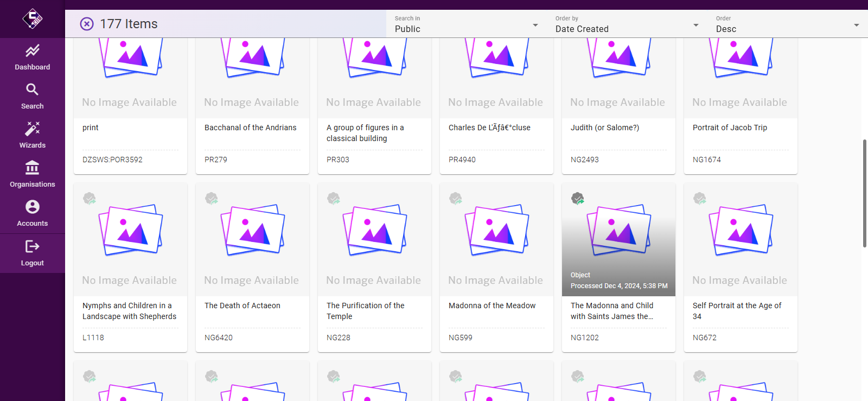Select the NG1674 identifier
This screenshot has height=401, width=868.
click(x=707, y=160)
